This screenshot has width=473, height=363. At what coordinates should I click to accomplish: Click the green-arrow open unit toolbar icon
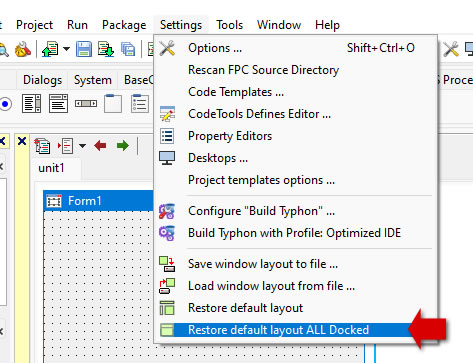[50, 49]
